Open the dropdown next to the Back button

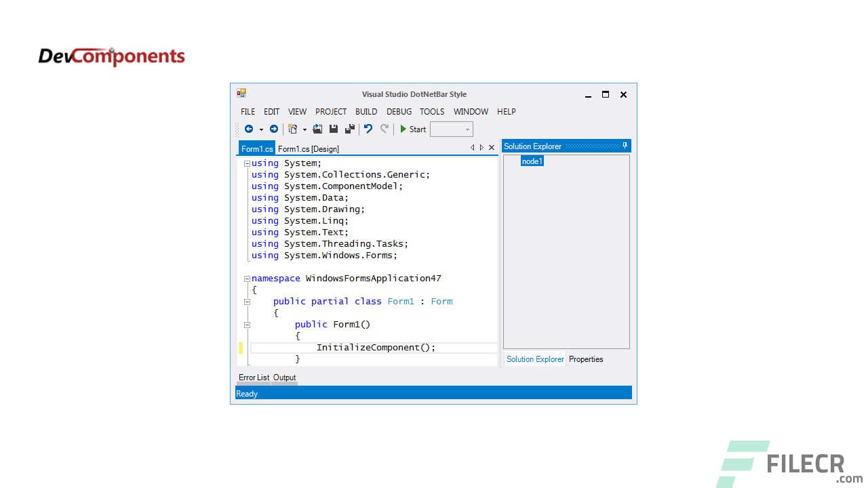261,129
